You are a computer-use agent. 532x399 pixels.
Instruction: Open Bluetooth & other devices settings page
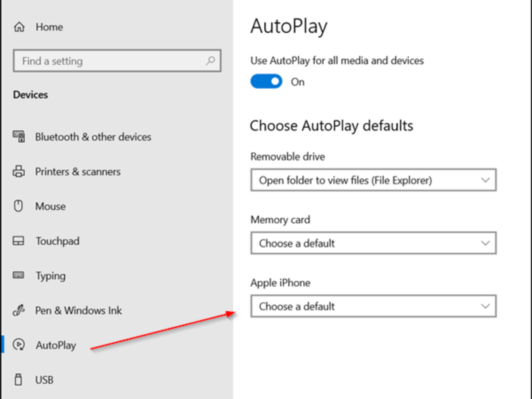click(93, 137)
